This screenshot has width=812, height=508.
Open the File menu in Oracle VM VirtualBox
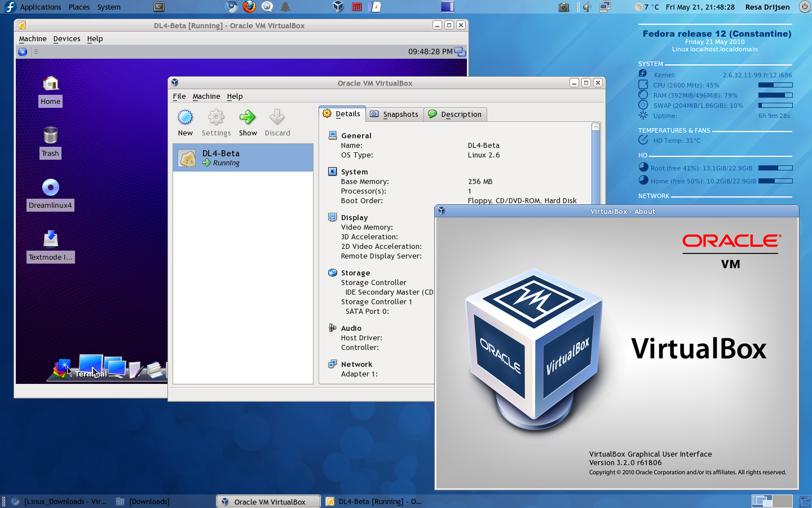pyautogui.click(x=179, y=97)
